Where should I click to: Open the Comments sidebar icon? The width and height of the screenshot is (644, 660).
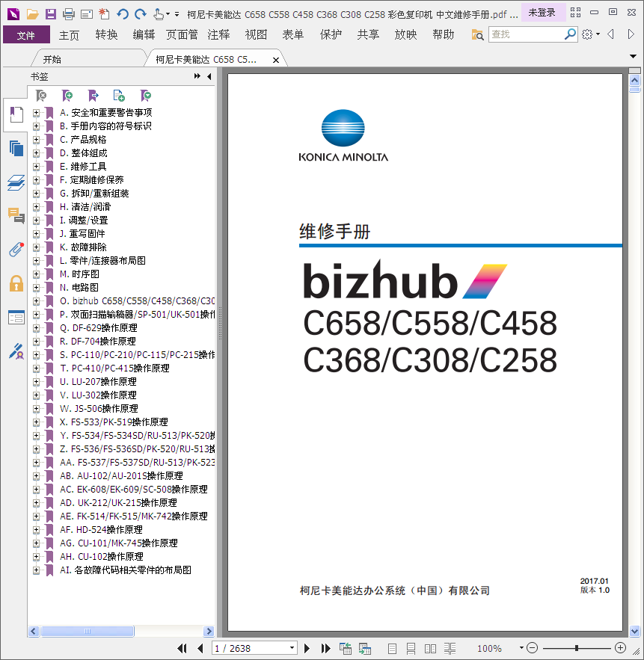(16, 215)
